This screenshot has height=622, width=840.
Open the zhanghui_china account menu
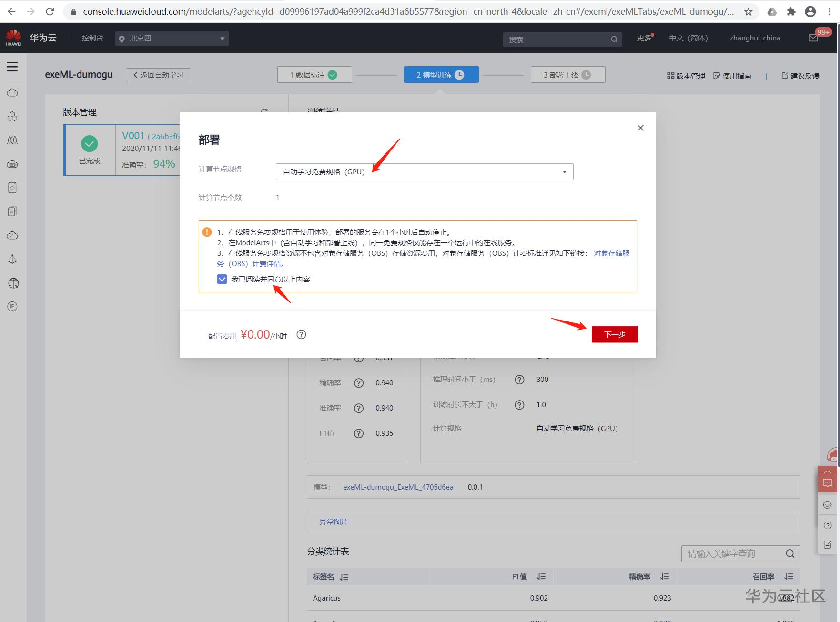click(755, 38)
